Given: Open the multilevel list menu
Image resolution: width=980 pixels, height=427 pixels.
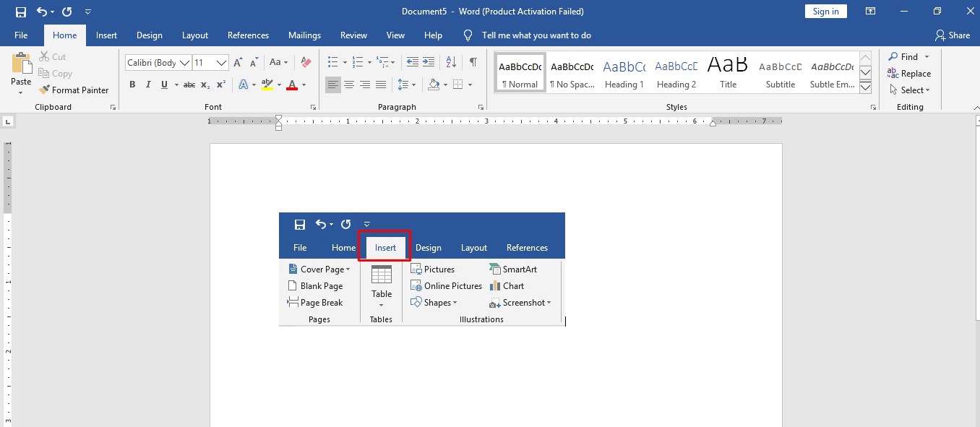Looking at the screenshot, I should coord(387,63).
